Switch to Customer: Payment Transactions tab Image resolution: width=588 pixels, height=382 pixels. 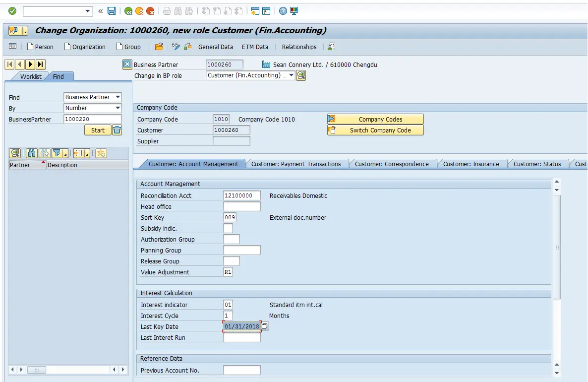(296, 164)
